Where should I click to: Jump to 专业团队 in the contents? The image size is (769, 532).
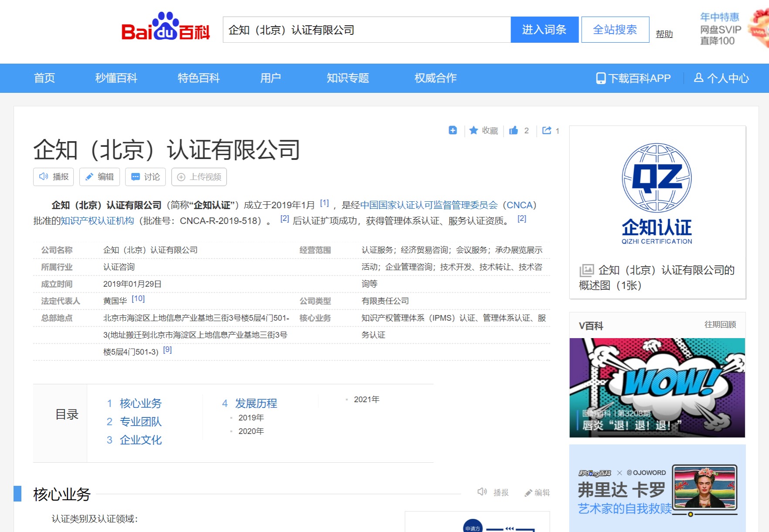141,422
